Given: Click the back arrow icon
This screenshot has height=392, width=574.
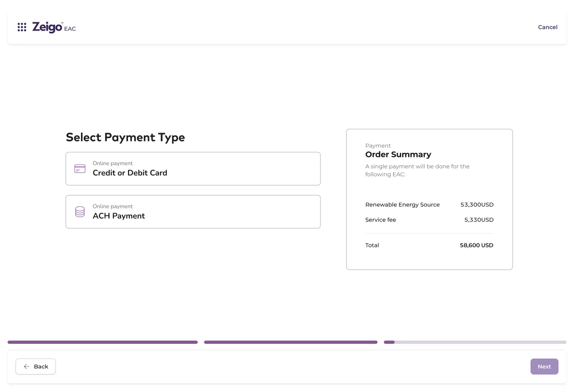Looking at the screenshot, I should 27,367.
